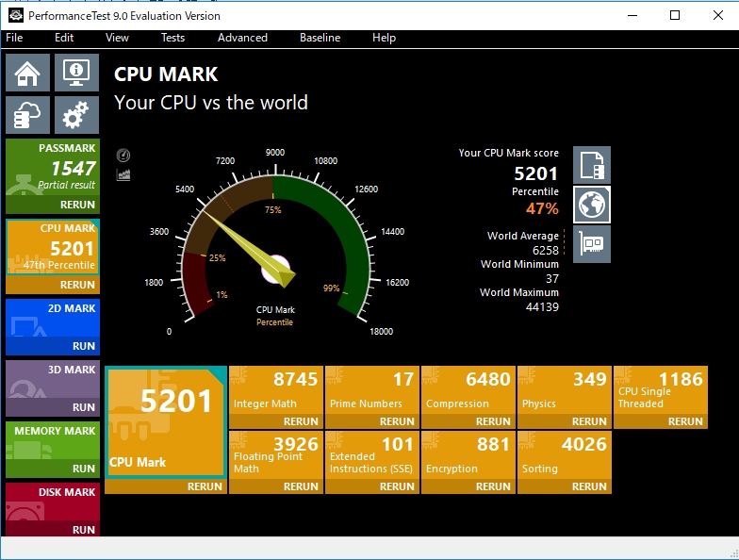The height and width of the screenshot is (560, 739).
Task: Rerun the Integer Math test
Action: (x=301, y=421)
